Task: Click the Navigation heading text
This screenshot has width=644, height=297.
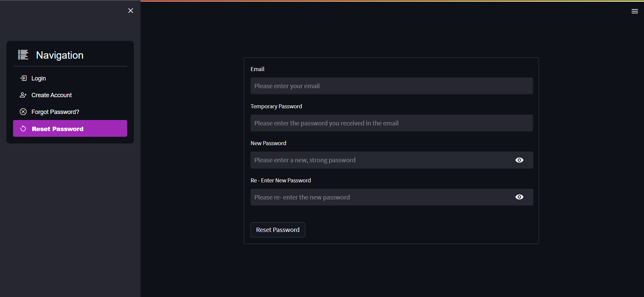Action: coord(60,55)
